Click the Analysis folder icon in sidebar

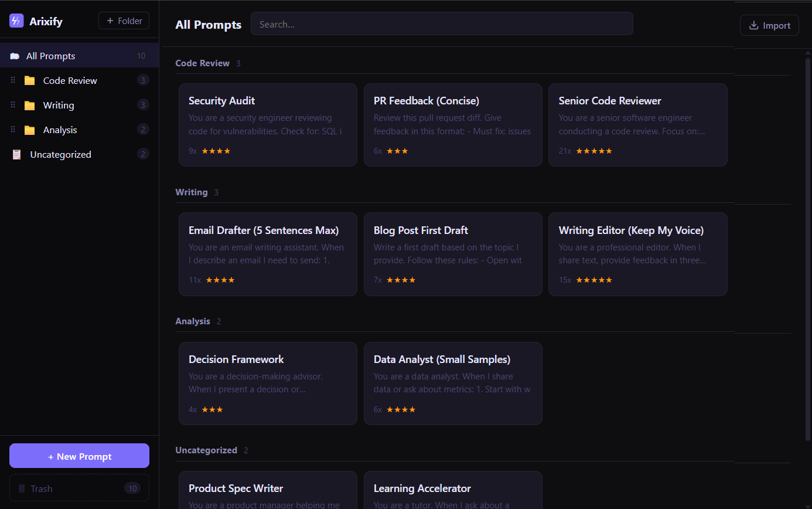(29, 130)
